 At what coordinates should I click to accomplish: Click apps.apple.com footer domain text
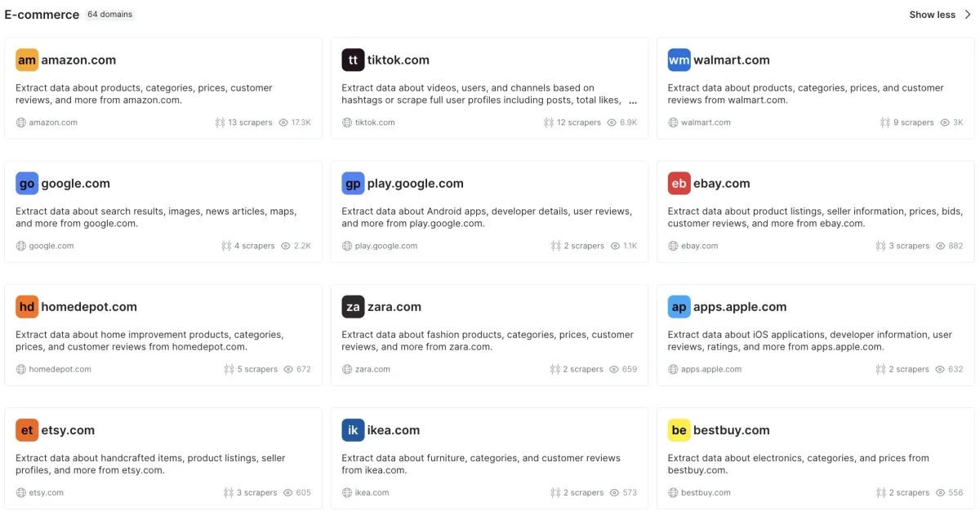click(711, 369)
